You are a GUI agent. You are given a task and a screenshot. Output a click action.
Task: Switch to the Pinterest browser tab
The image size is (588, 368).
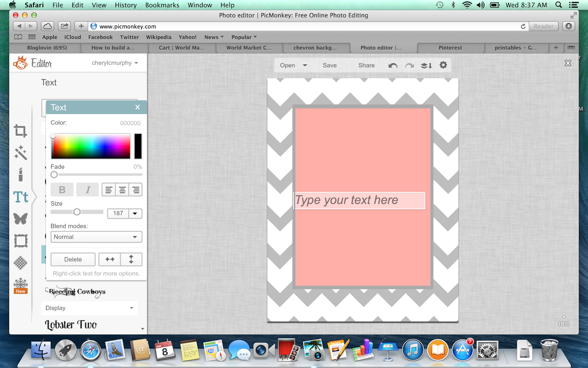coord(450,48)
